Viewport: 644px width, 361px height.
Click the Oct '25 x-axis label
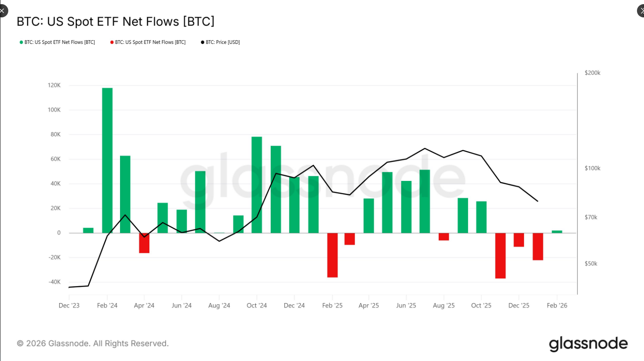[481, 306]
